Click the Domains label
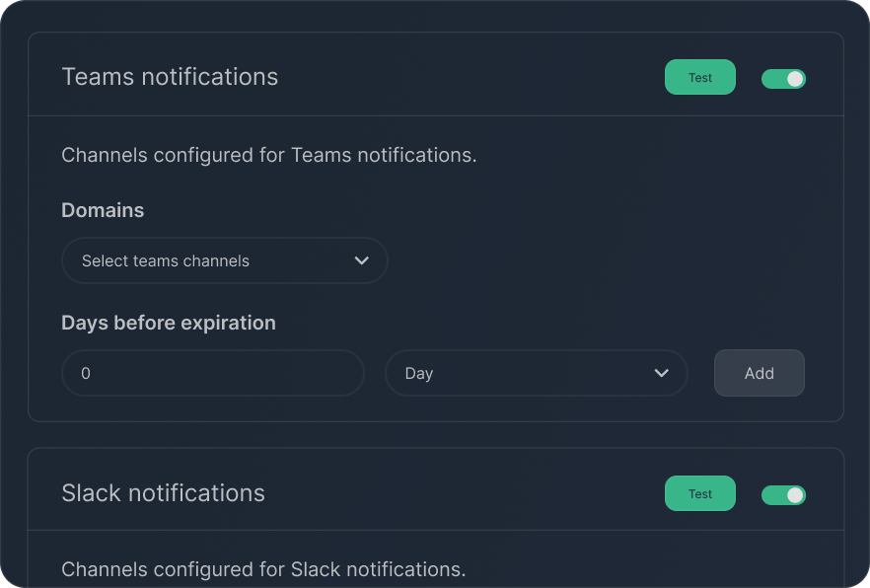This screenshot has width=870, height=588. pos(103,210)
